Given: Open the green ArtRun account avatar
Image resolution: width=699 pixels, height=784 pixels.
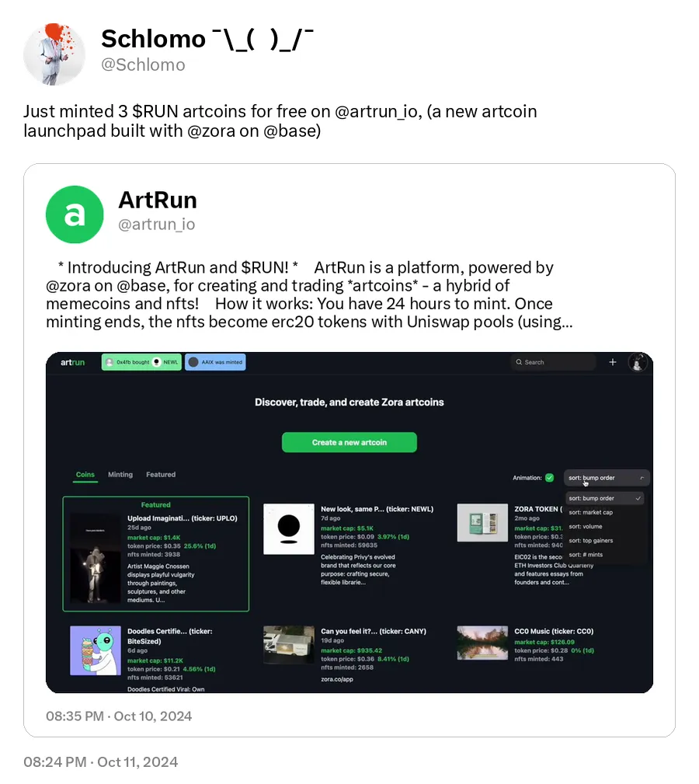Looking at the screenshot, I should [x=75, y=214].
